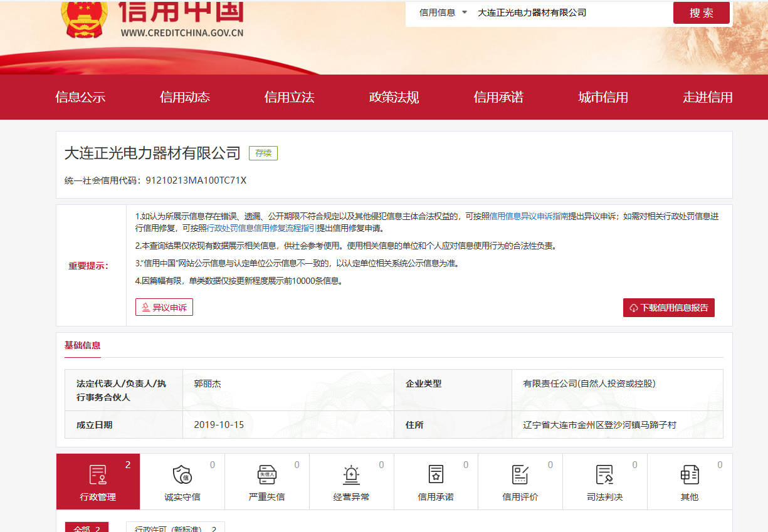Viewport: 768px width, 532px height.
Task: Open the 信息公示 navigation menu
Action: coord(80,97)
